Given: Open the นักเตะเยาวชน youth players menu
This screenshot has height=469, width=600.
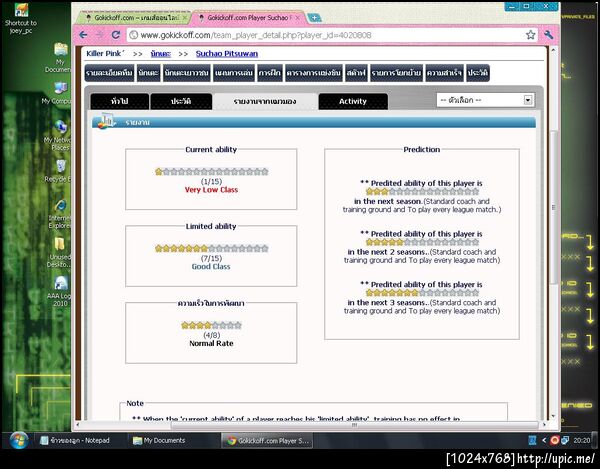Looking at the screenshot, I should (187, 73).
